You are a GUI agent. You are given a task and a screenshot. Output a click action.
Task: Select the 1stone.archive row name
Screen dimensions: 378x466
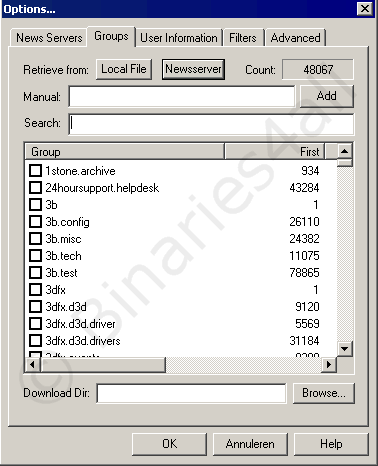point(80,171)
